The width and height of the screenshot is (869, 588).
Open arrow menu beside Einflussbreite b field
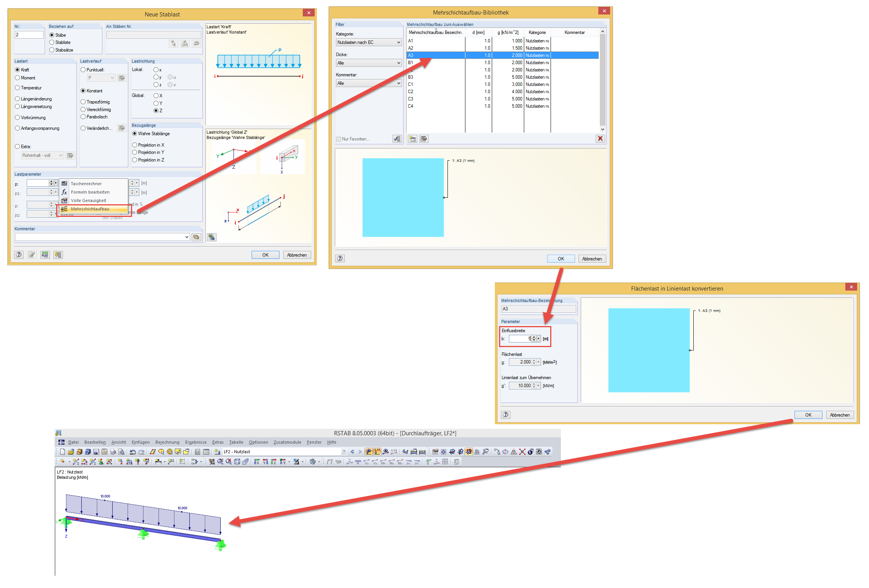point(538,339)
